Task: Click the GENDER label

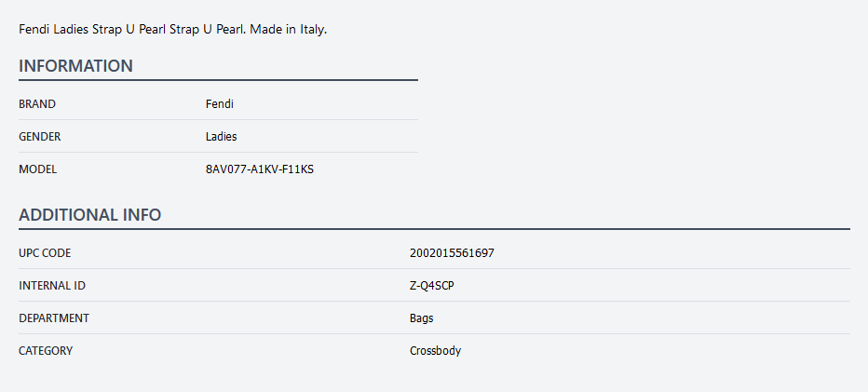Action: click(x=40, y=137)
